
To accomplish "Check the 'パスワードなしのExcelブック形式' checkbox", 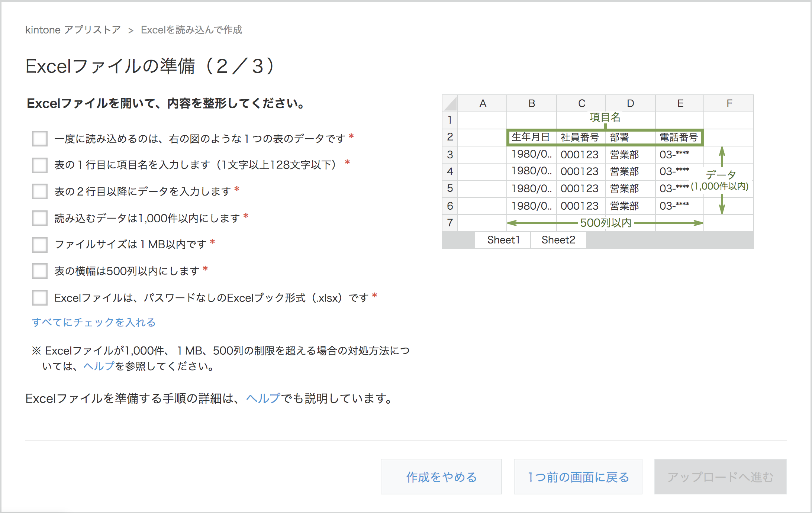I will click(40, 298).
